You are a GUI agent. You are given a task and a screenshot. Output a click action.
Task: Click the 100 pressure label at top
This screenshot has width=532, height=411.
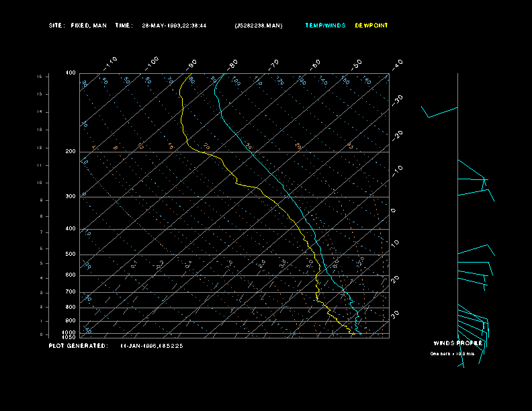(x=71, y=73)
